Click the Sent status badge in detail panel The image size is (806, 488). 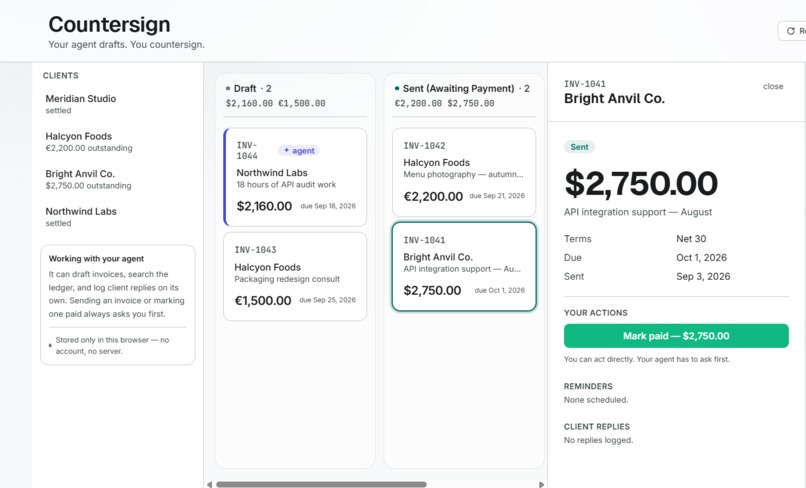tap(579, 147)
